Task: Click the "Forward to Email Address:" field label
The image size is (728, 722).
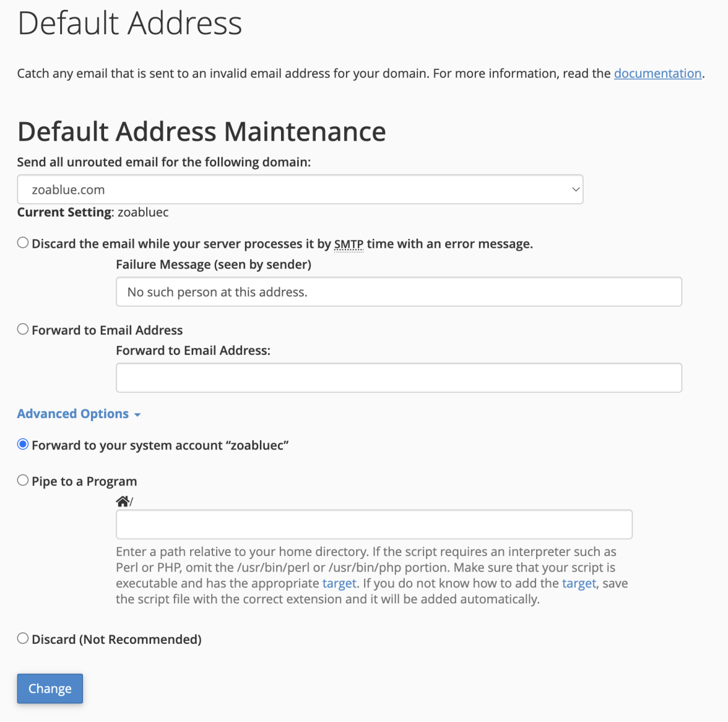Action: tap(193, 351)
